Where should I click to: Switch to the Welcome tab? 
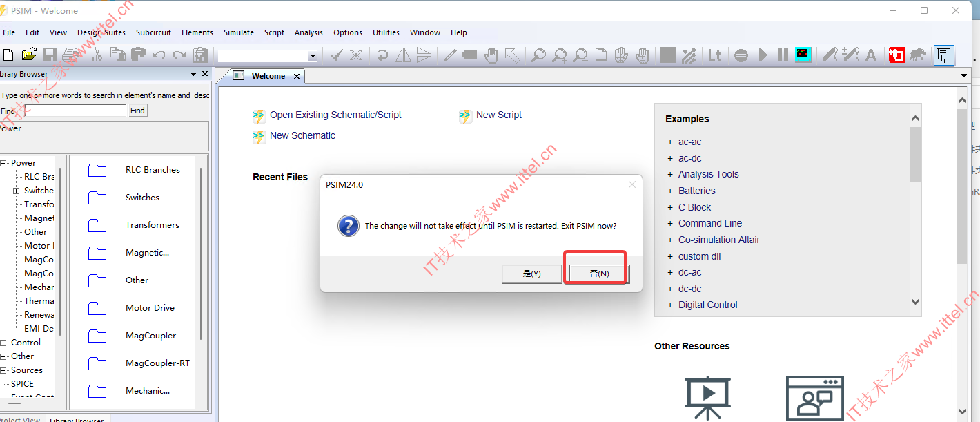[268, 76]
